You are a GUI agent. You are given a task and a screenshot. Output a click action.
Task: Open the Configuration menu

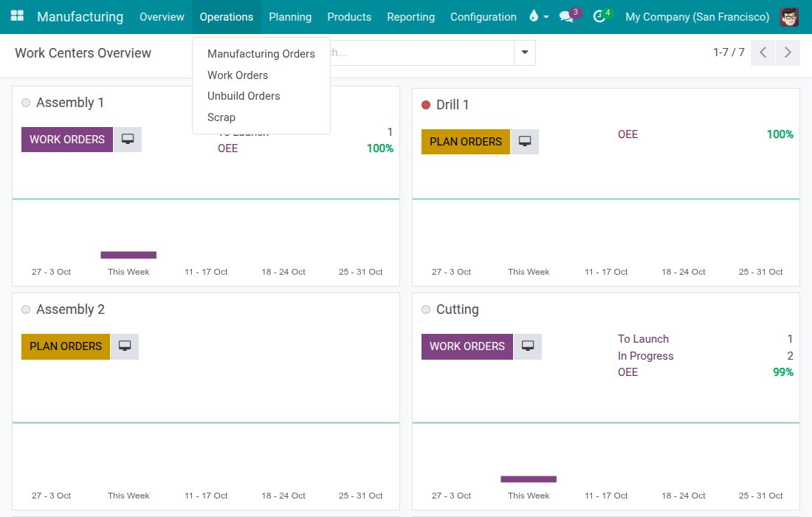(484, 16)
